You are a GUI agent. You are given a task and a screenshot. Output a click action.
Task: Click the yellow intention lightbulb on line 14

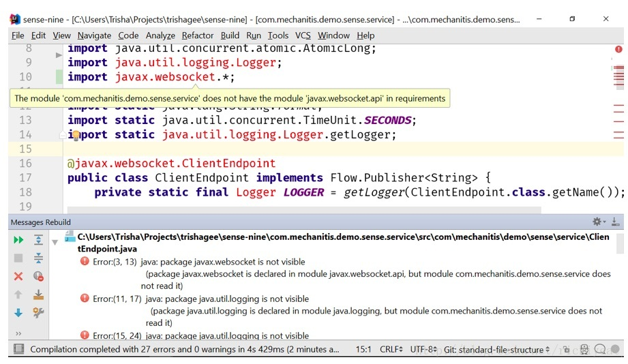(x=76, y=136)
